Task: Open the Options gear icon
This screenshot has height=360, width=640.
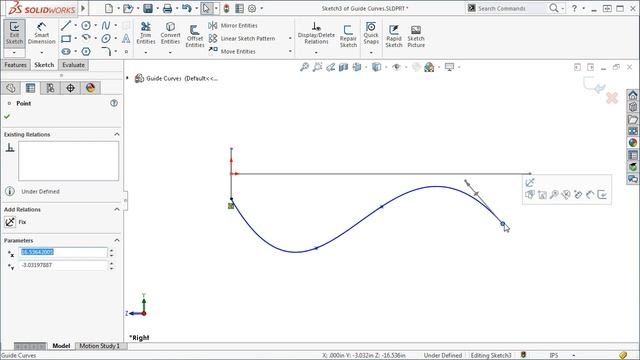Action: [x=252, y=8]
